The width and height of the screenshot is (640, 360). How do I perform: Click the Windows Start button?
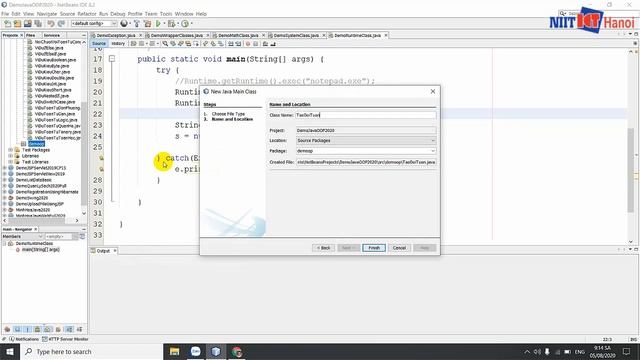(x=10, y=351)
